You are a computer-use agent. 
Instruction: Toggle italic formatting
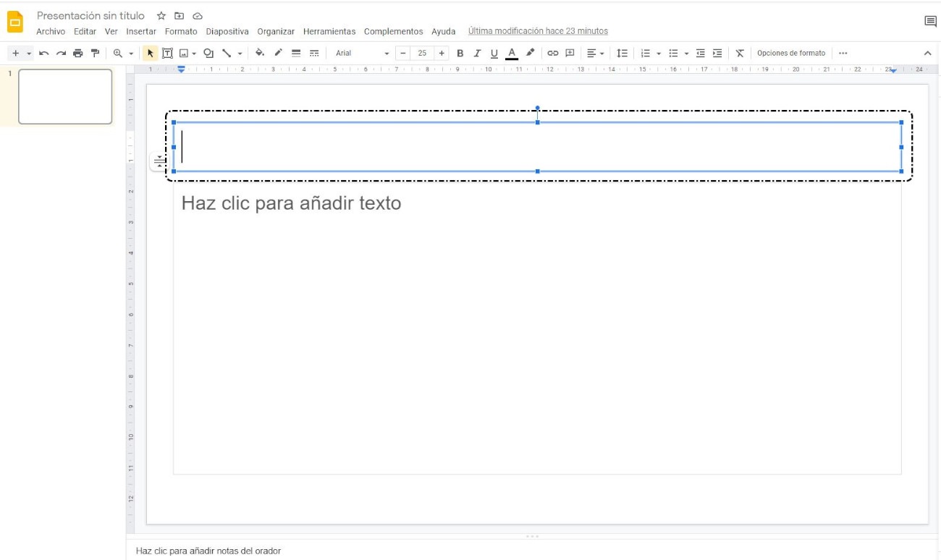tap(477, 54)
